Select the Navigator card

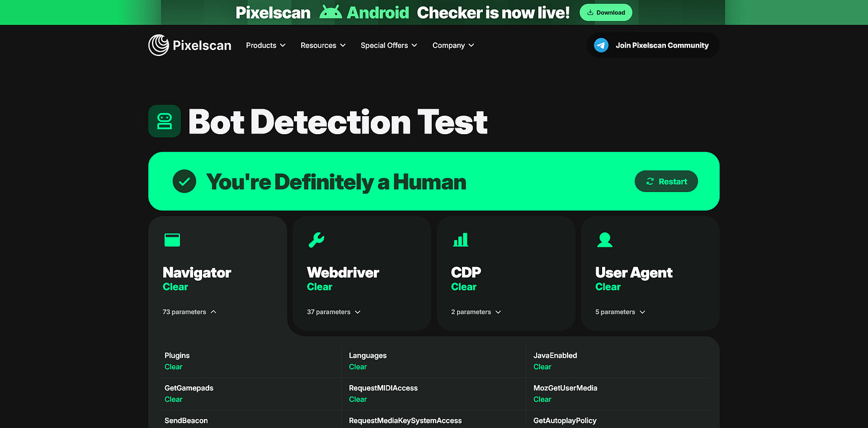218,273
